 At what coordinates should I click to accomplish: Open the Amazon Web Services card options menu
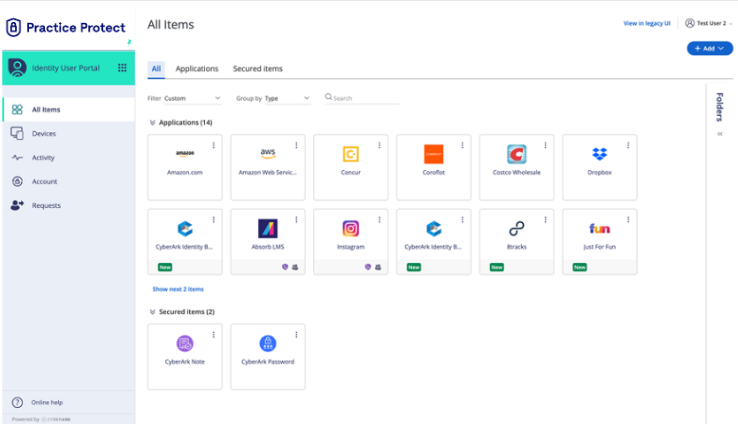pyautogui.click(x=297, y=145)
